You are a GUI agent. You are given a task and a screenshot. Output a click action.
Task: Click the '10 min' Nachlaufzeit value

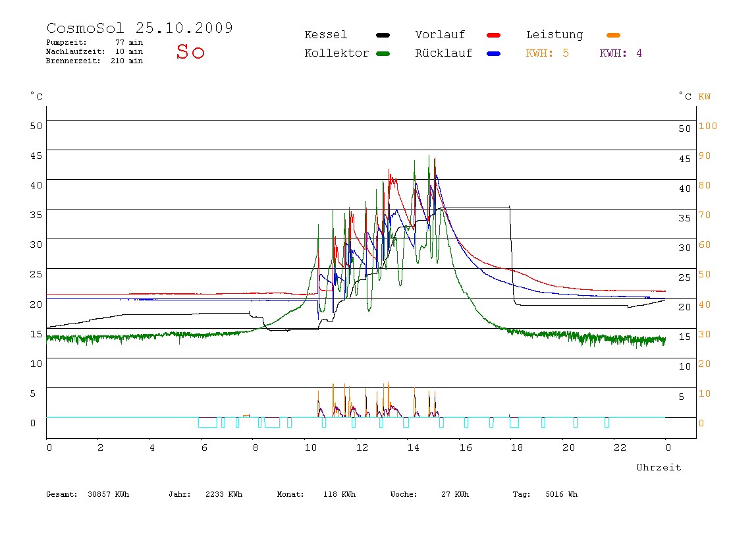click(x=128, y=51)
